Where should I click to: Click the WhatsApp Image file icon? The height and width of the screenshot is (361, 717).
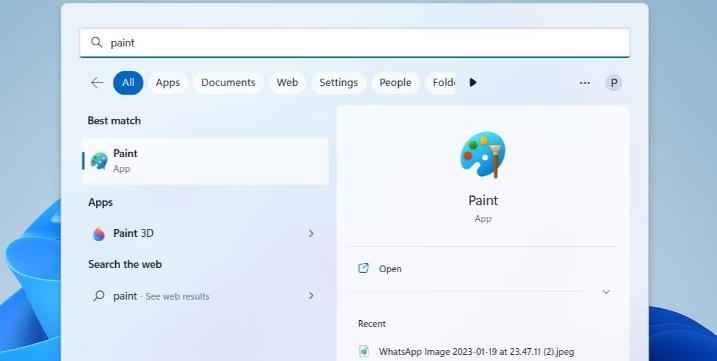364,351
